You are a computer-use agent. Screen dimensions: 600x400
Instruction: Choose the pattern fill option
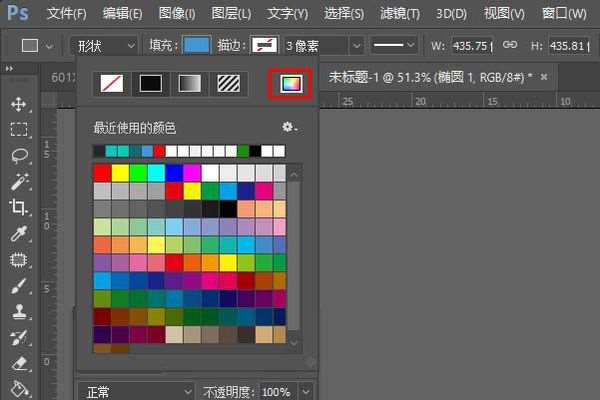(x=229, y=83)
